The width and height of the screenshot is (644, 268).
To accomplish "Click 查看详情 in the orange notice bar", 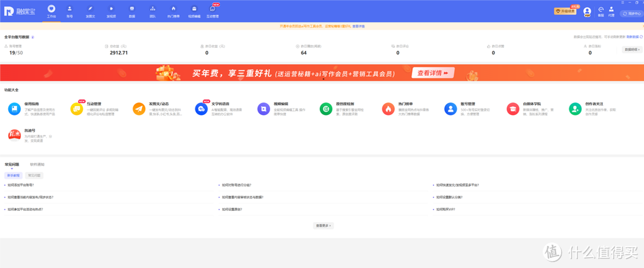I will [358, 26].
